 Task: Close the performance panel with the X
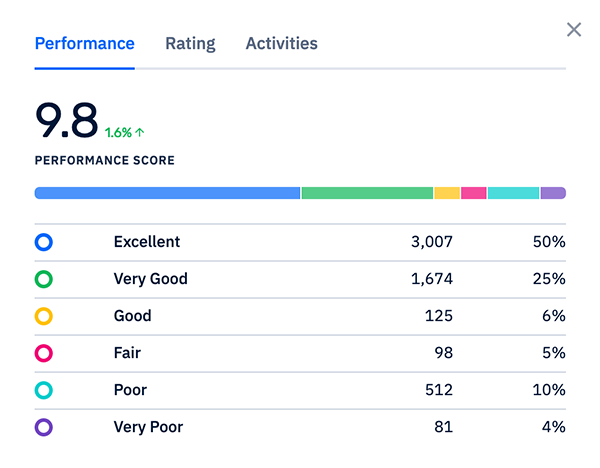pyautogui.click(x=574, y=29)
